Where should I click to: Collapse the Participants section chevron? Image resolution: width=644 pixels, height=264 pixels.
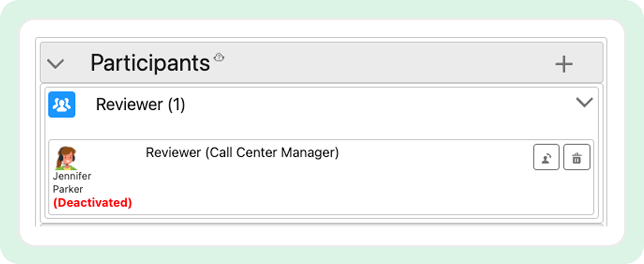(55, 64)
